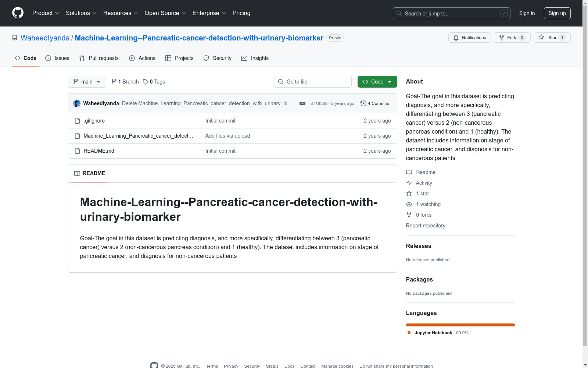Open the Issues tab
The height and width of the screenshot is (368, 588).
pyautogui.click(x=57, y=58)
